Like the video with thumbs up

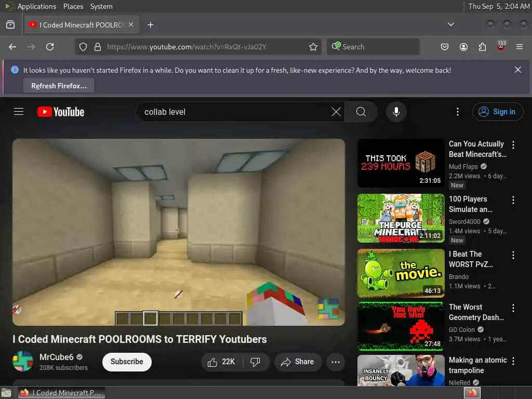[x=222, y=362]
